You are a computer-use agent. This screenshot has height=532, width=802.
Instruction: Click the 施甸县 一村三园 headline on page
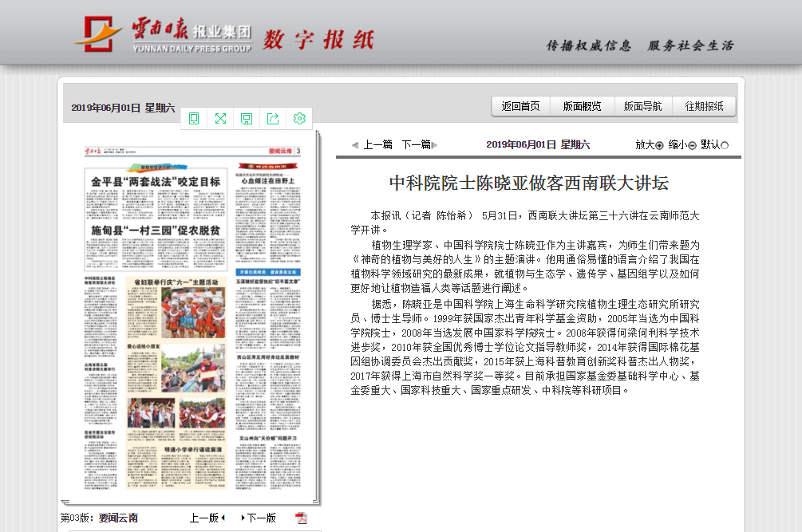[x=155, y=231]
